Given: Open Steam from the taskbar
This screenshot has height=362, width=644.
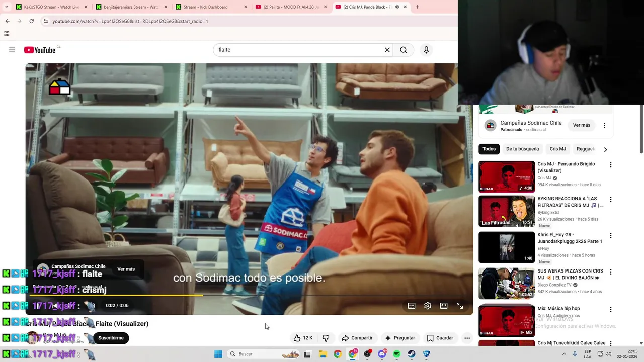Looking at the screenshot, I should 412,354.
